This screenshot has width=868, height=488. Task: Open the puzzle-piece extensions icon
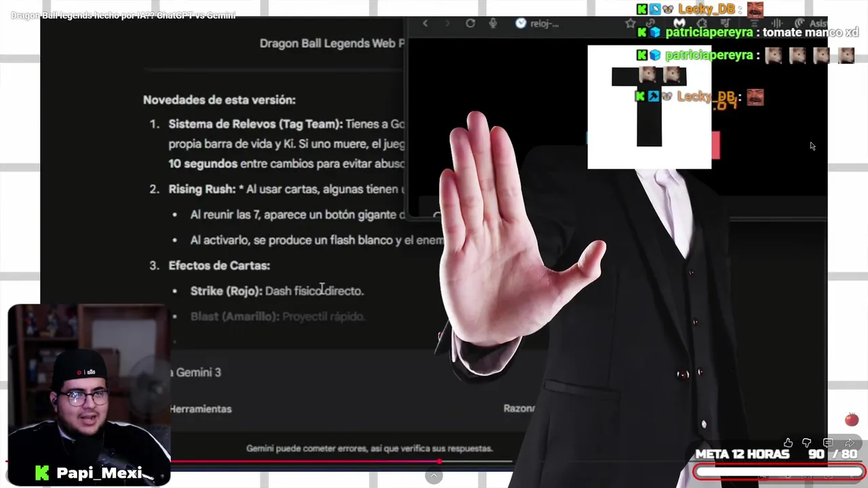702,24
